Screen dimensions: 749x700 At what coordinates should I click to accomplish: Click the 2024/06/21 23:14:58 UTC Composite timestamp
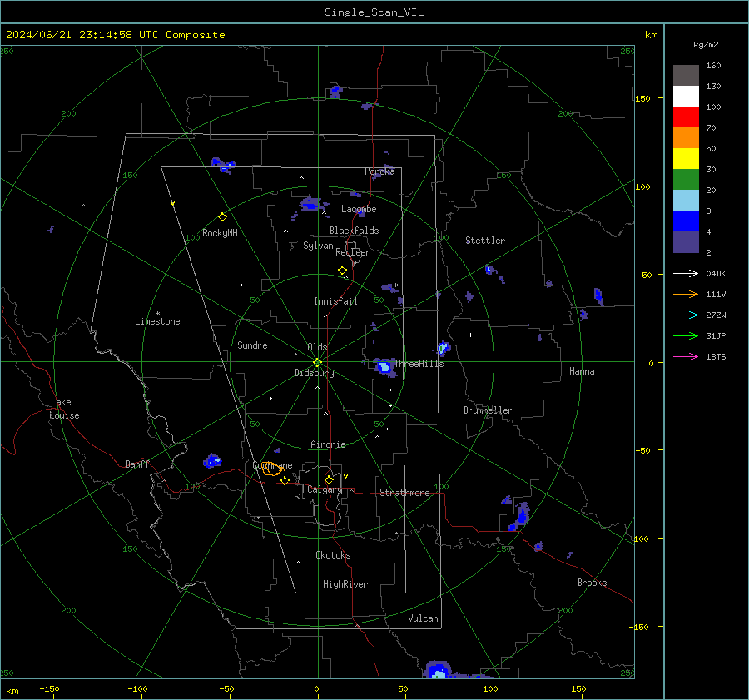(x=115, y=35)
